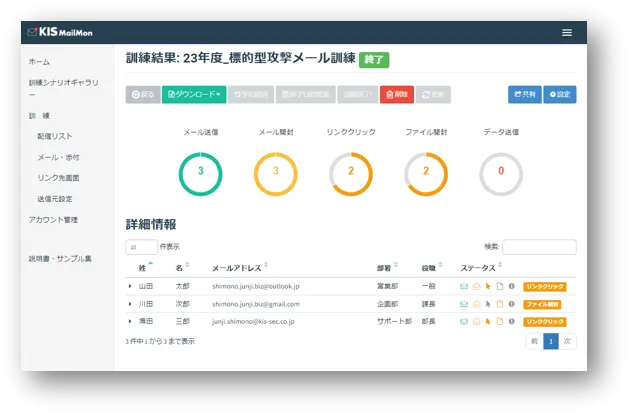Click link-click cursor icon in 海田 row
Image resolution: width=629 pixels, height=413 pixels.
[x=488, y=322]
